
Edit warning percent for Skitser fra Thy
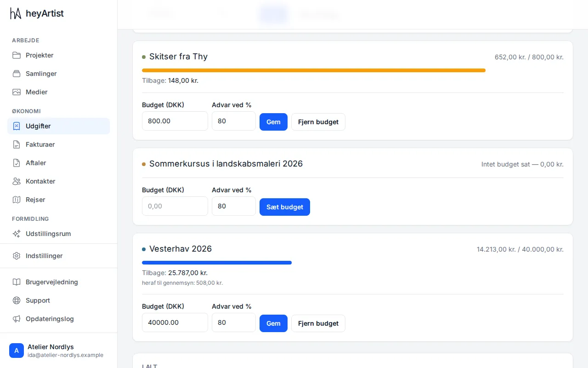coord(234,121)
